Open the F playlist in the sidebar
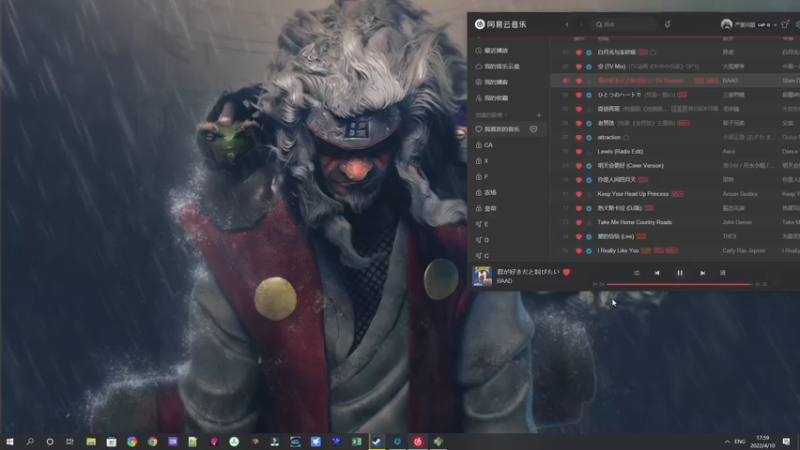800x450 pixels. point(482,177)
